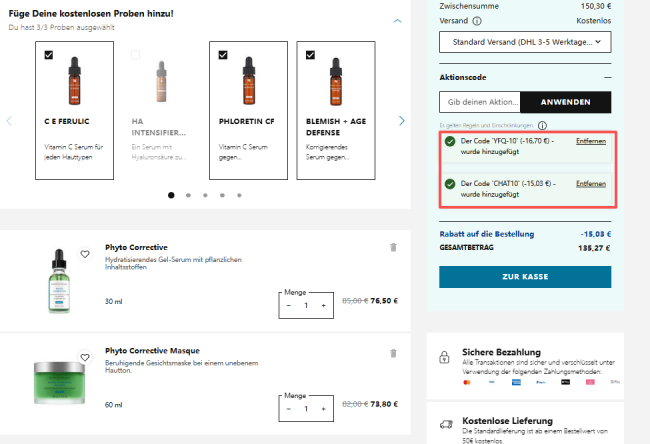Show next samples with right carousel arrow
This screenshot has height=444, width=650.
[x=402, y=121]
